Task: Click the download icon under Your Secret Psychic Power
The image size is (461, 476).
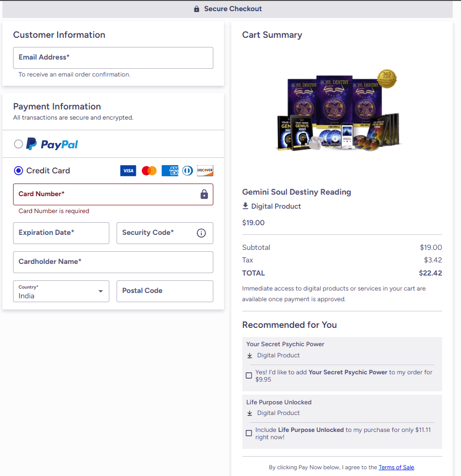Action: tap(250, 355)
